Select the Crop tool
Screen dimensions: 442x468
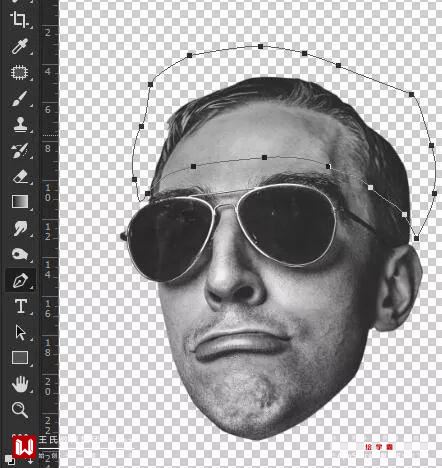tap(19, 19)
